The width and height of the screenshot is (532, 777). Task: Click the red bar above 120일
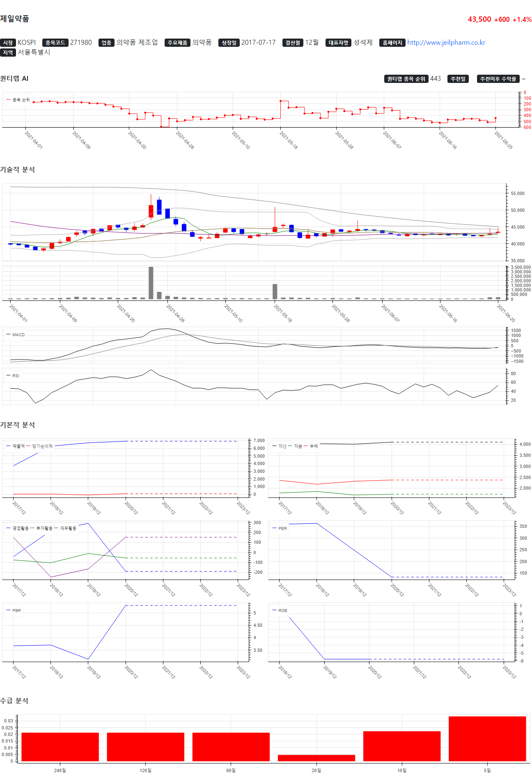[x=146, y=747]
